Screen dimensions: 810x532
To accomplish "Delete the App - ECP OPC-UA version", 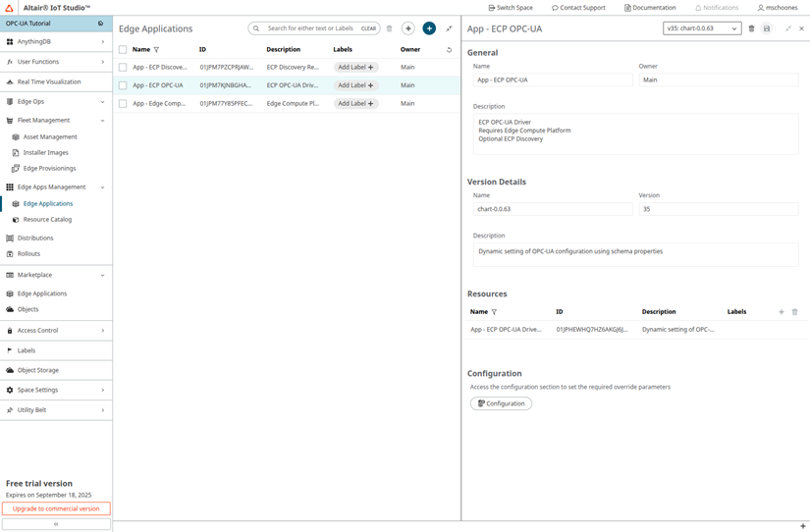I will coord(752,28).
